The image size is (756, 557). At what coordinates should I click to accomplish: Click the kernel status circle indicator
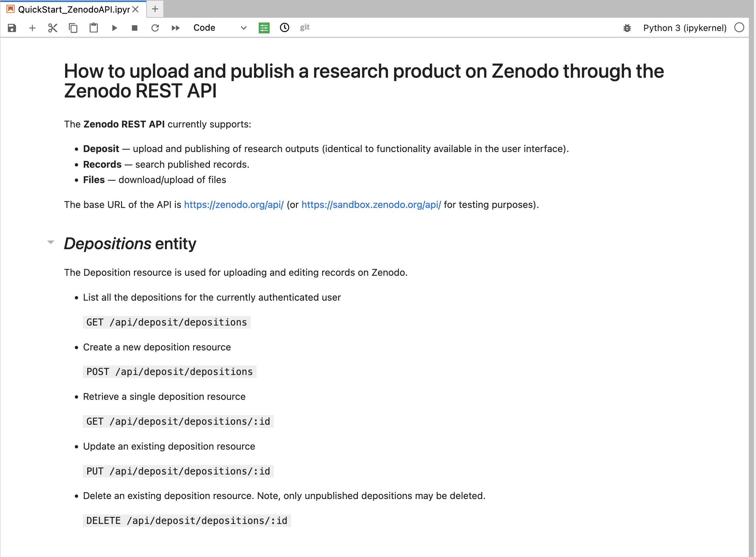739,28
